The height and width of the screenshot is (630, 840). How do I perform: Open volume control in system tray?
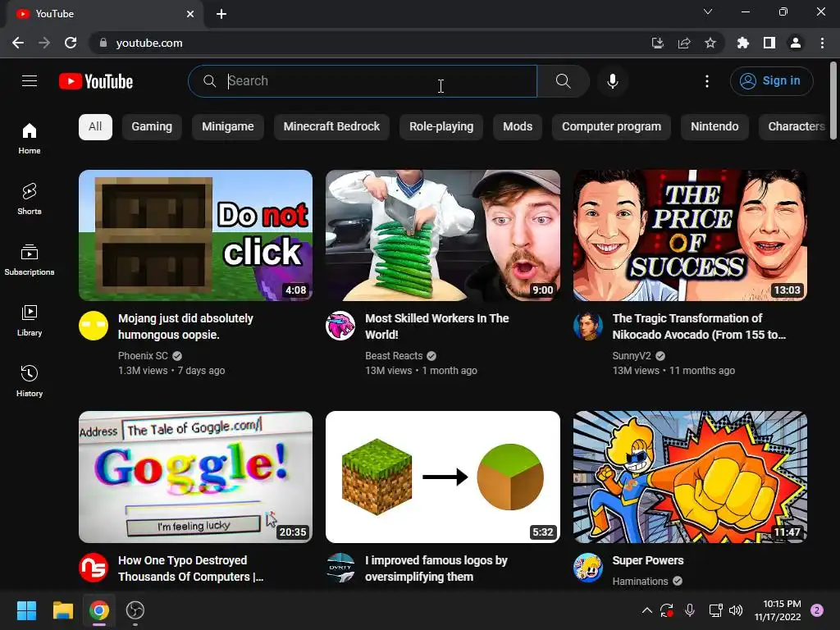coord(736,610)
